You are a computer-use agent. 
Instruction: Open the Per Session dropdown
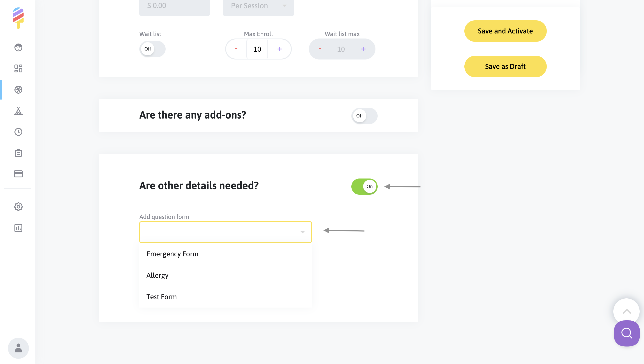click(258, 6)
